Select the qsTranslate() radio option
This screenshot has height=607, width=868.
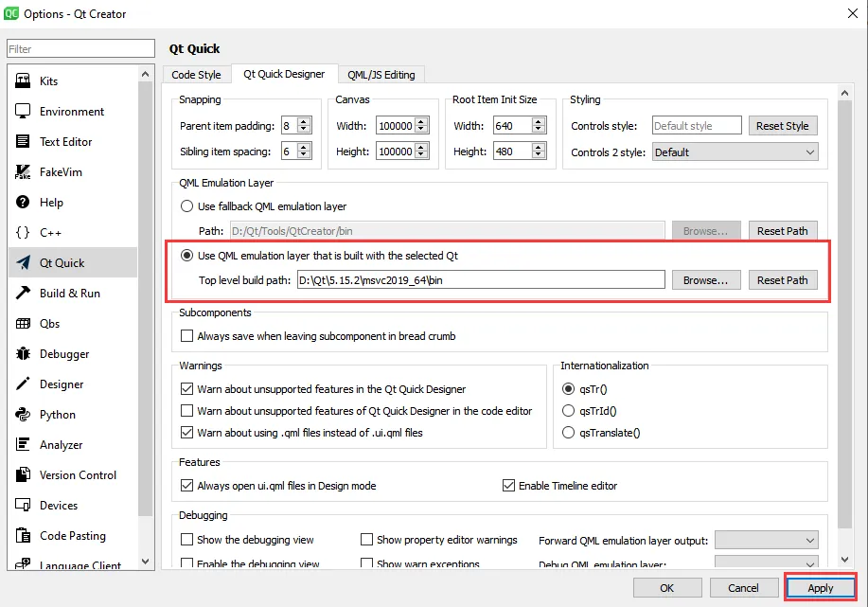(x=568, y=432)
